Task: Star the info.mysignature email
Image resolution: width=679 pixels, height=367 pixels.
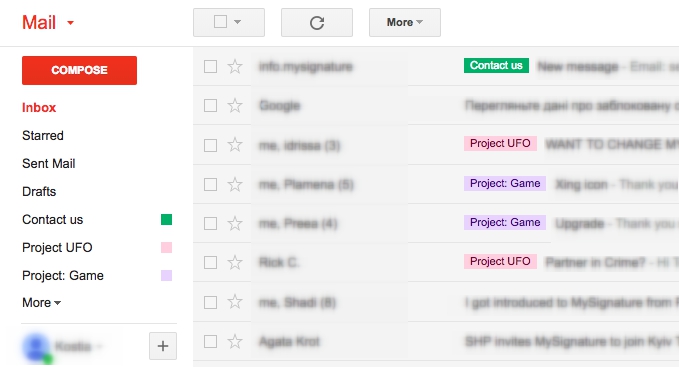Action: [235, 67]
